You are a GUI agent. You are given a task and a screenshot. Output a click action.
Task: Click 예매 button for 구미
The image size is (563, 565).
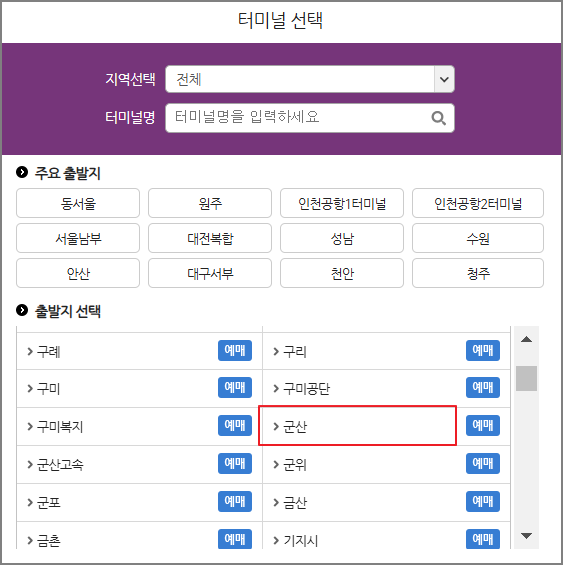[235, 387]
